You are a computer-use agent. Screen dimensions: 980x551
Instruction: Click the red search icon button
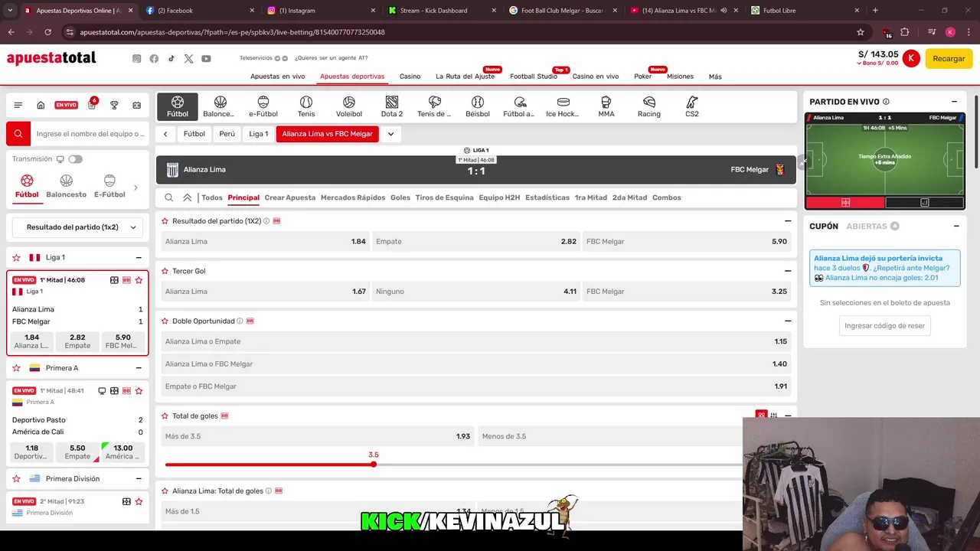pos(18,133)
